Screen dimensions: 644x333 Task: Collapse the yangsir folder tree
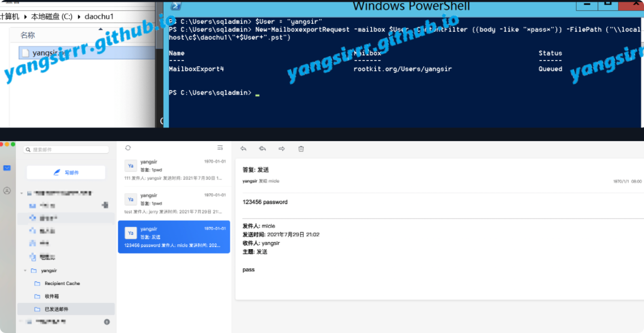click(25, 271)
